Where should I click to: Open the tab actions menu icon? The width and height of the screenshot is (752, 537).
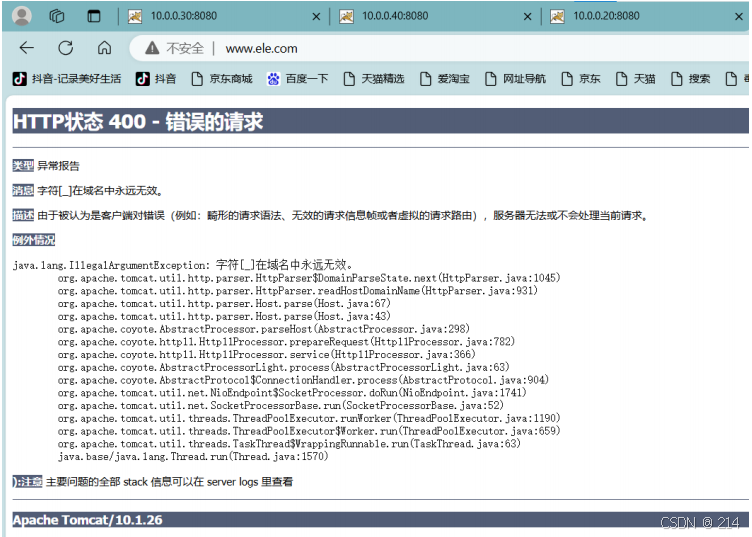click(x=94, y=16)
